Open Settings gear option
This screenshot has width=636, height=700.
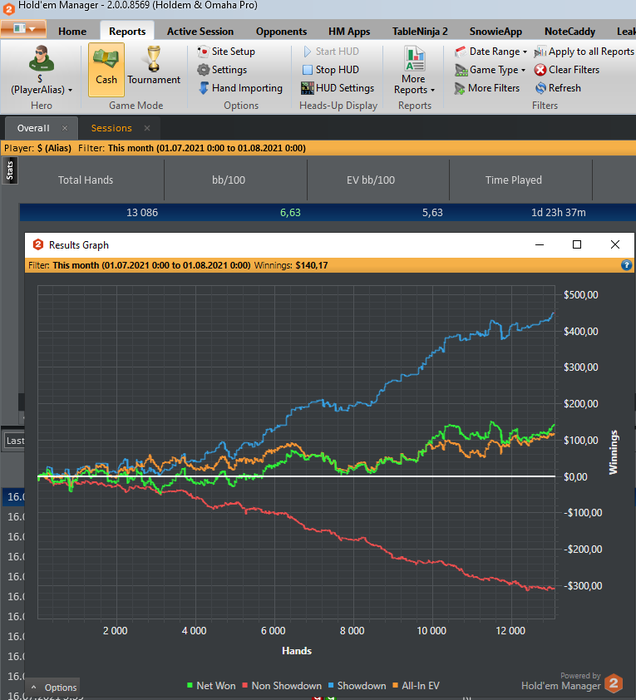(x=222, y=70)
